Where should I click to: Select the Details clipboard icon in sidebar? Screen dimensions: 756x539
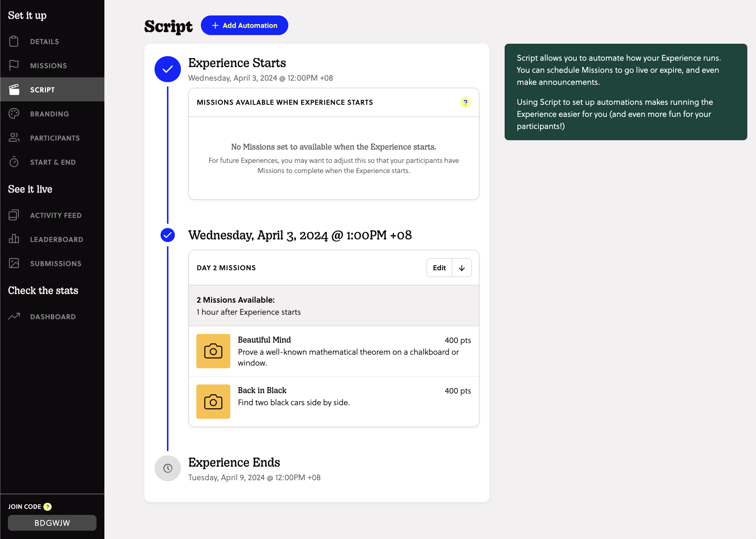(14, 41)
